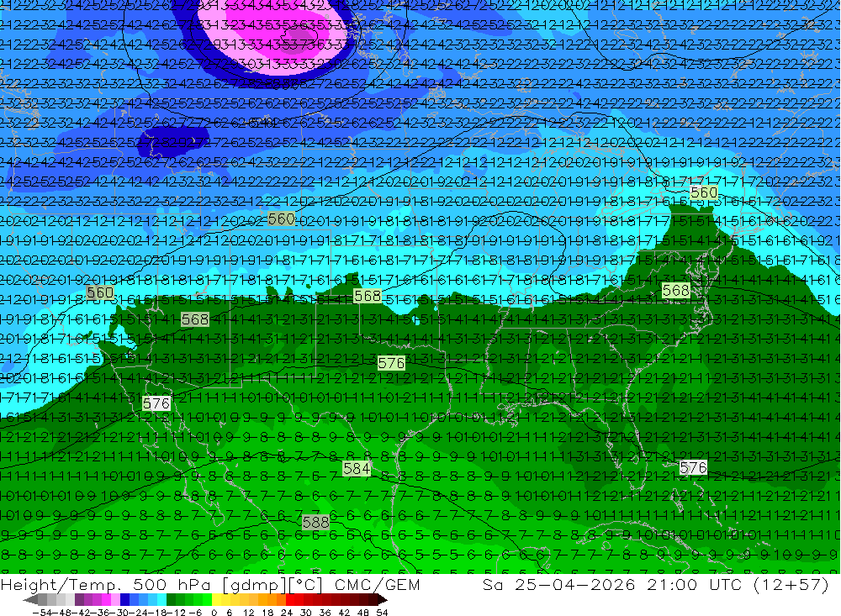
Task: Click the 'CMC/GEM' model name
Action: click(377, 584)
